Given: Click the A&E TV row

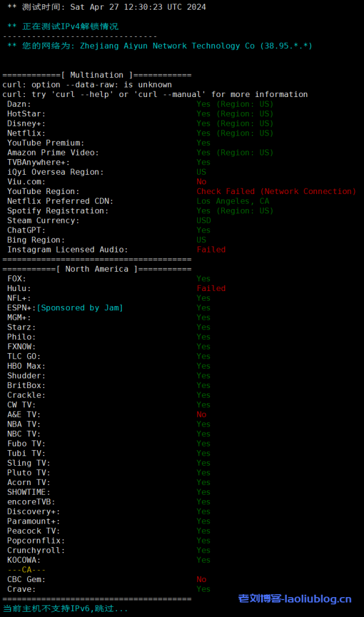Looking at the screenshot, I should pos(24,415).
